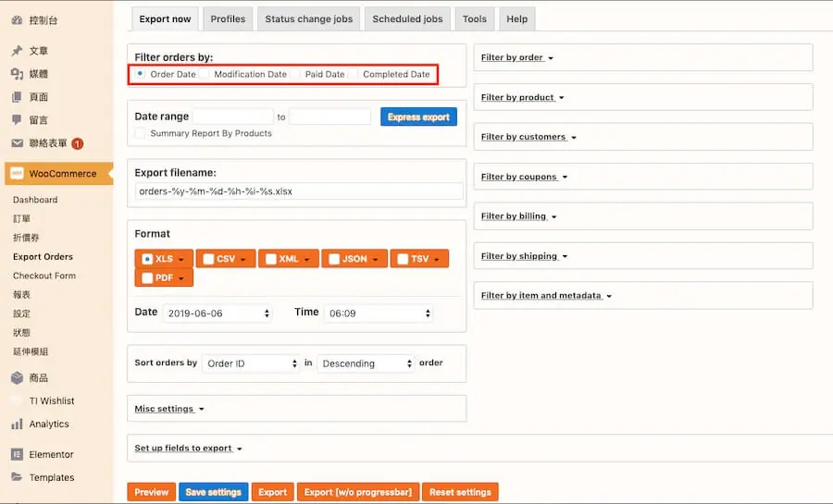Click the comment bubble icon beside 留言
The image size is (833, 504).
[x=17, y=119]
